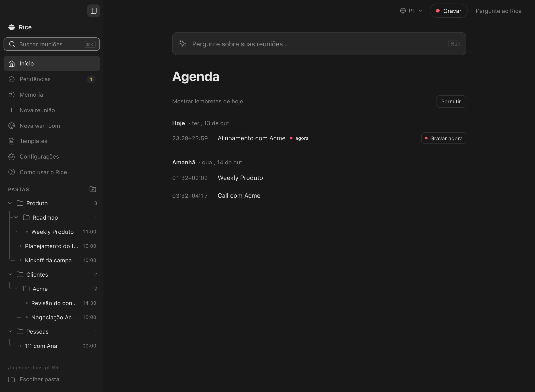
Task: Open Memória in the sidebar
Action: click(52, 95)
